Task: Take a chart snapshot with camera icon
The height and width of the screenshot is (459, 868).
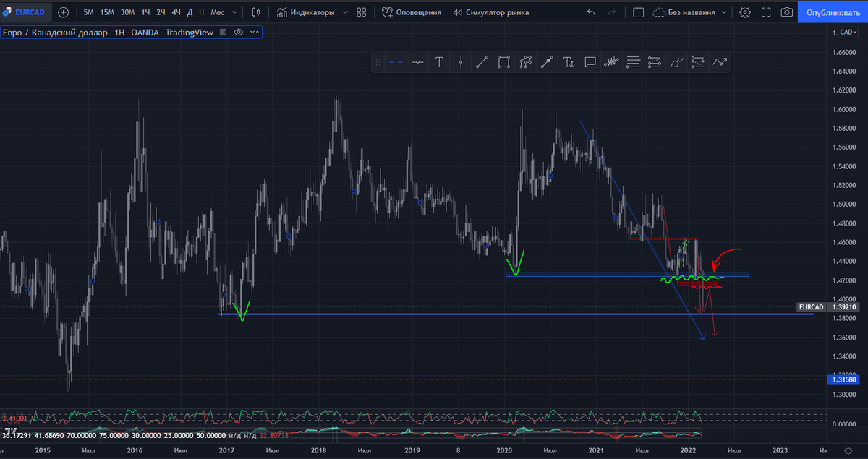Action: click(787, 12)
